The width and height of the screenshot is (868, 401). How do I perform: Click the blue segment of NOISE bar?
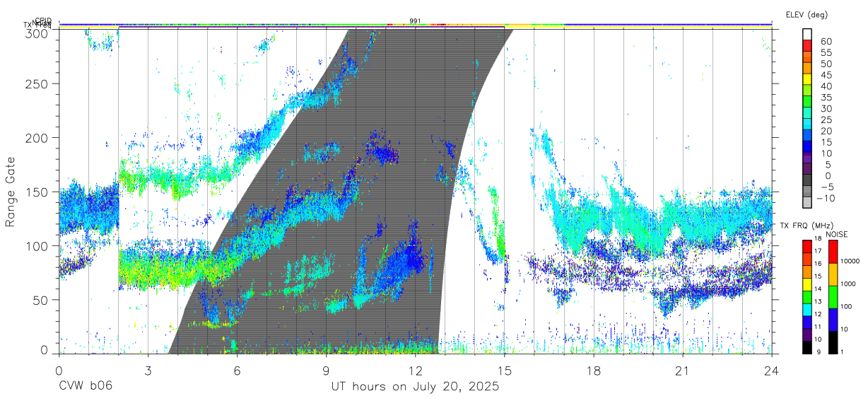pyautogui.click(x=833, y=320)
